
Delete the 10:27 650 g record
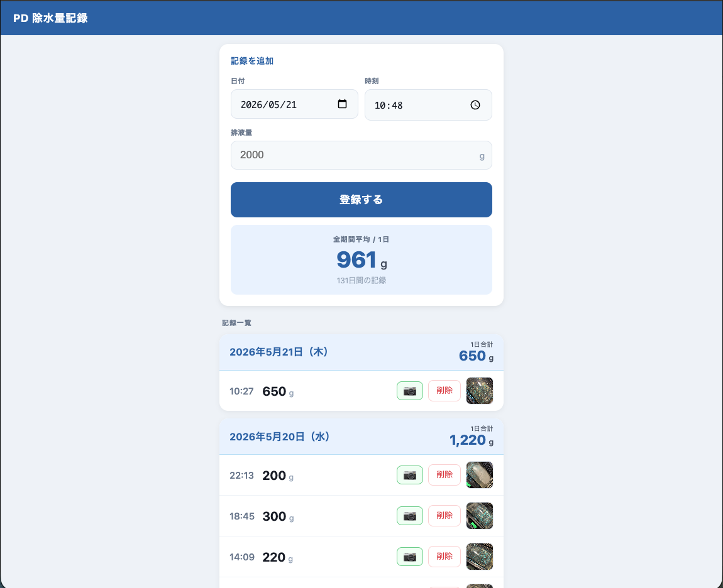coord(444,390)
